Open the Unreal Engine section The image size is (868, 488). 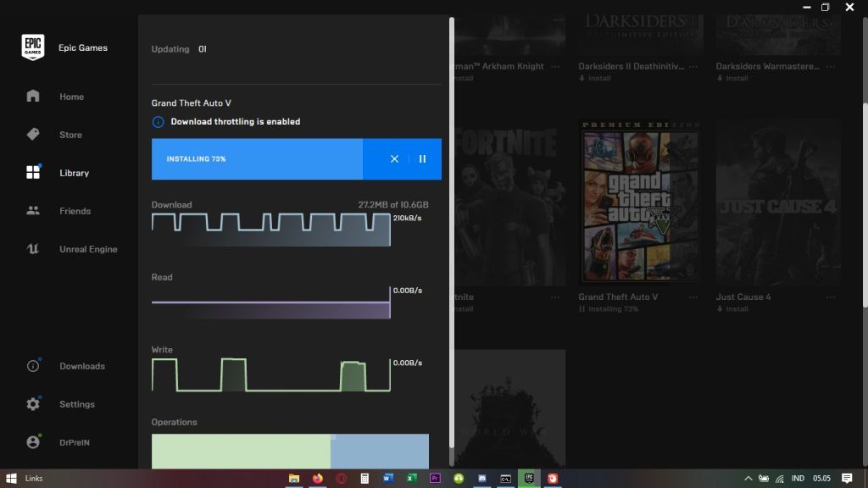87,249
